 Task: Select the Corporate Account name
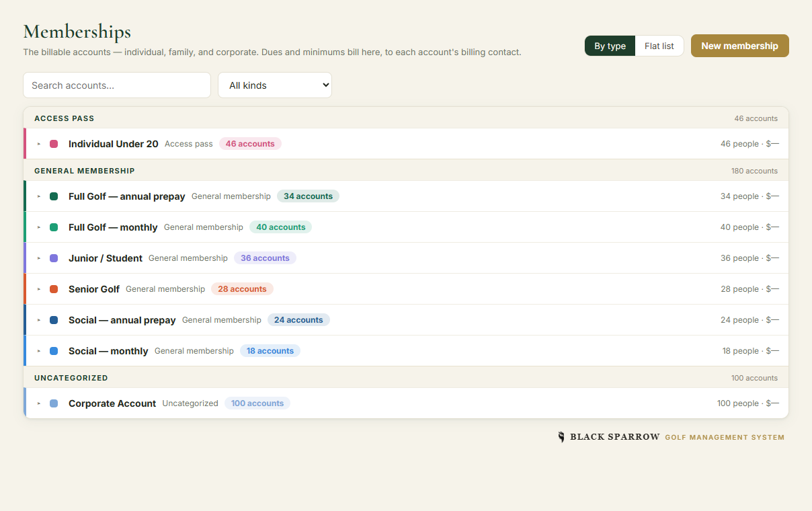click(x=112, y=403)
